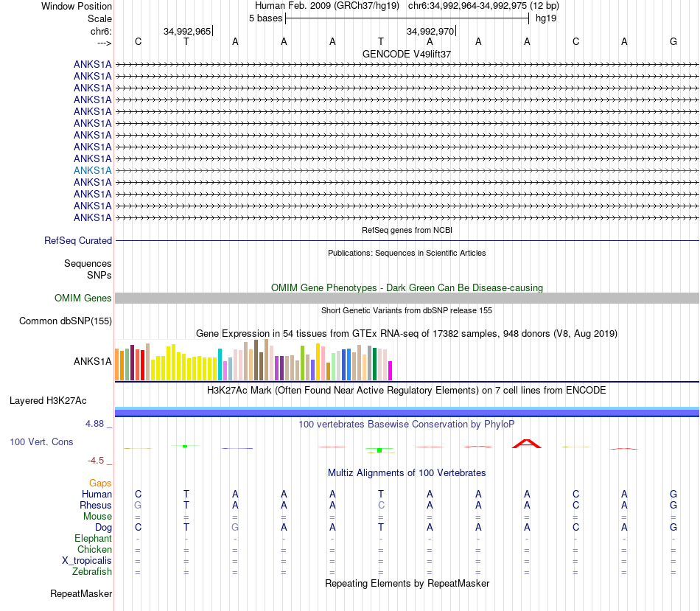Select the Sequences track label
700x611 pixels.
coord(88,264)
